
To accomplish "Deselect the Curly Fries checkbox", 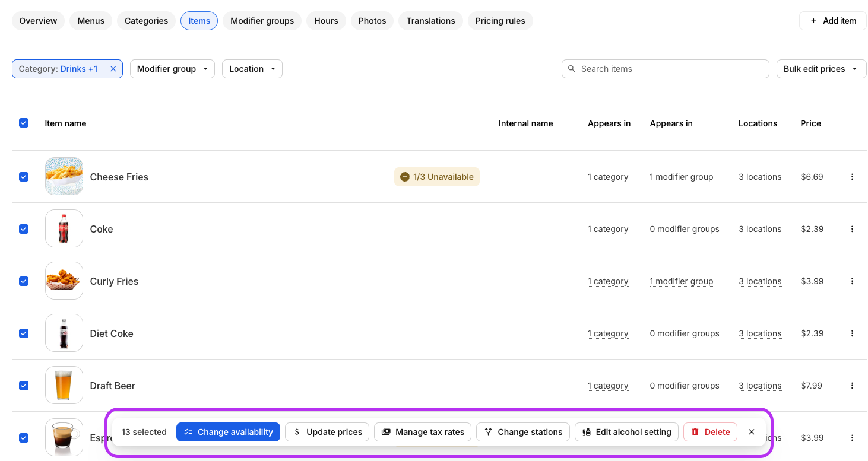I will (x=24, y=281).
